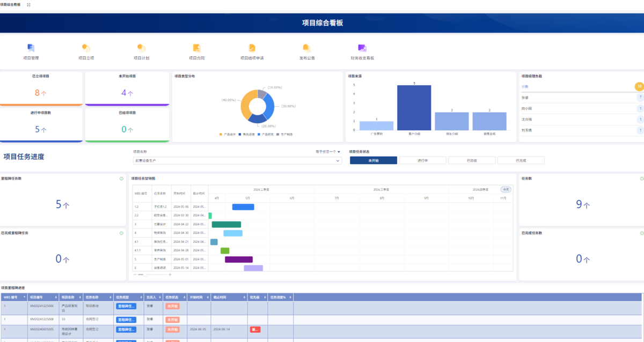Click the 客户介绍 bar in 项目来源 chart

pos(414,108)
